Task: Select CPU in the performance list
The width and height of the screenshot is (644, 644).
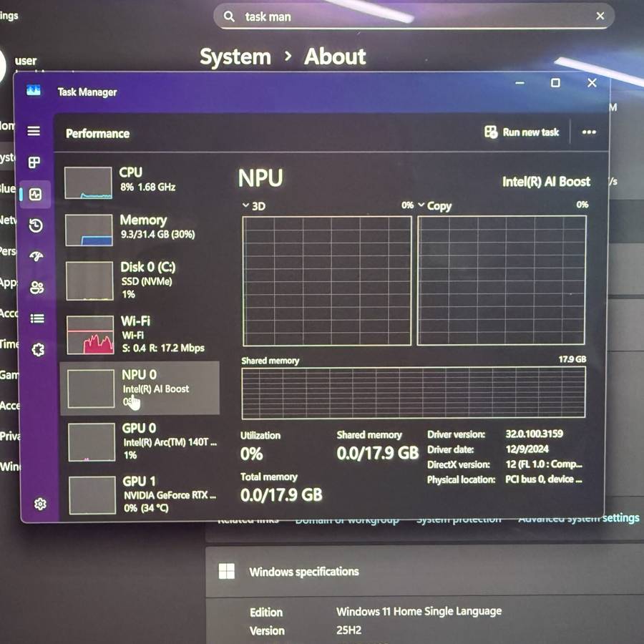Action: point(141,182)
